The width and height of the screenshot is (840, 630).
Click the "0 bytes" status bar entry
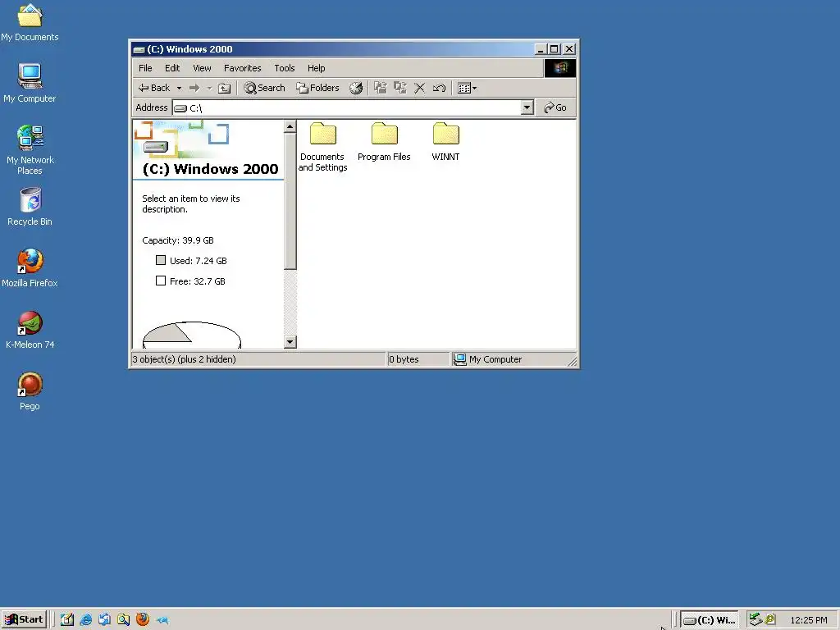(404, 359)
